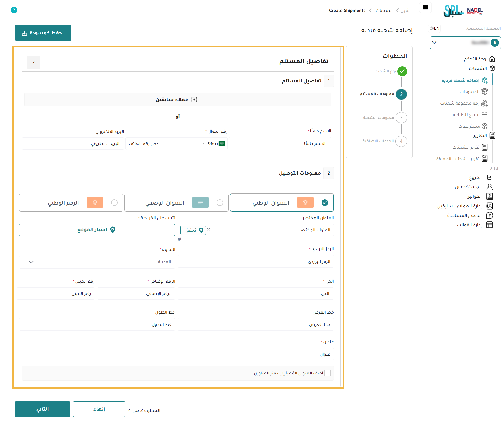
Task: Select the Descriptive Address radio option
Action: 220,202
